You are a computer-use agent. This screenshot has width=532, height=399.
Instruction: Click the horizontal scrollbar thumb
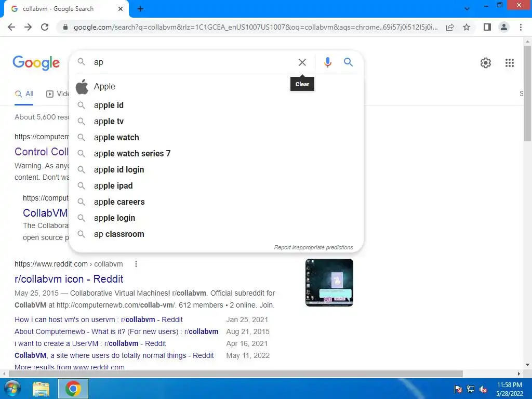(236, 374)
